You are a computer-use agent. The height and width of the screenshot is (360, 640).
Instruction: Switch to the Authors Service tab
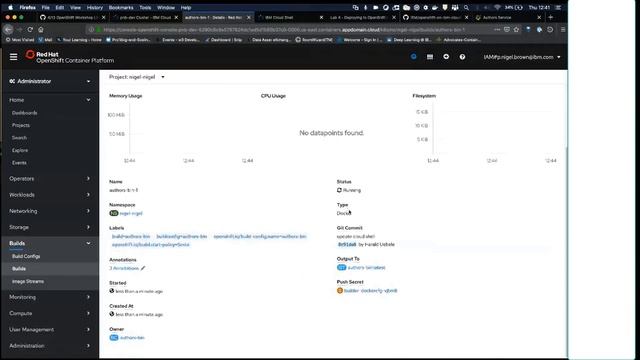pyautogui.click(x=508, y=18)
